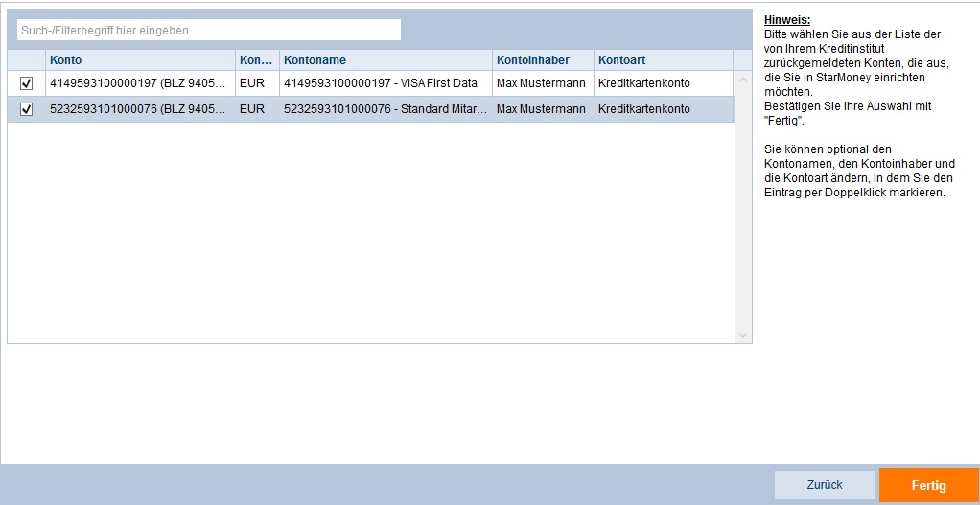Click Max Mustermann in the first row
This screenshot has width=980, height=505.
pyautogui.click(x=541, y=83)
